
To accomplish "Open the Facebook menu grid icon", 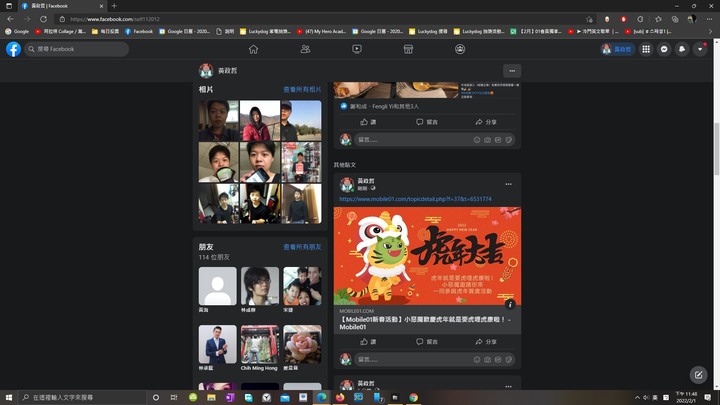I will [x=646, y=49].
